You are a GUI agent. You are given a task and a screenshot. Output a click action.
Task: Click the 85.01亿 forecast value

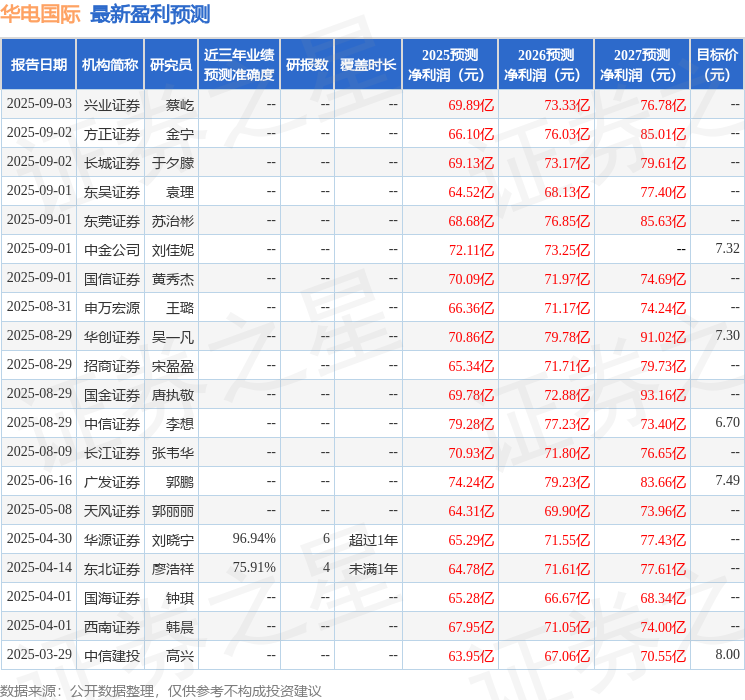point(663,134)
